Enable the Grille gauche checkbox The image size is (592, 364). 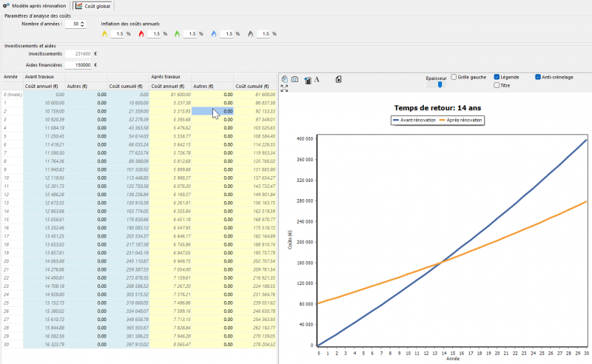tap(454, 77)
